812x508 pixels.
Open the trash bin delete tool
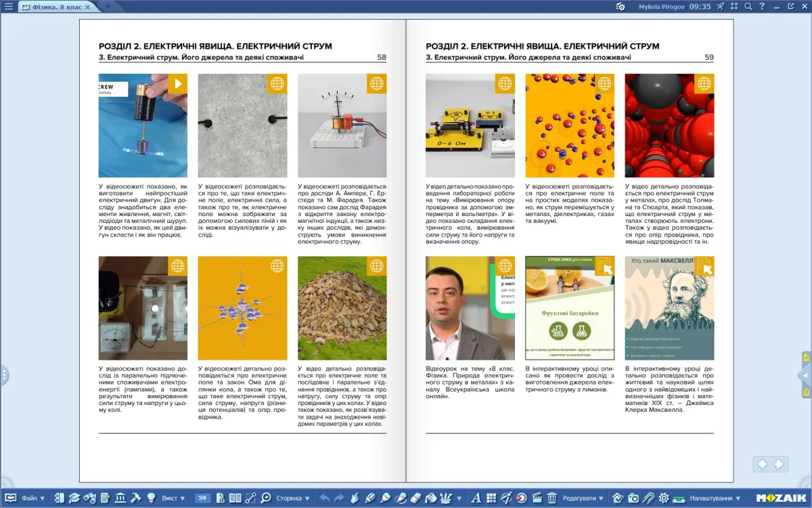(x=551, y=498)
